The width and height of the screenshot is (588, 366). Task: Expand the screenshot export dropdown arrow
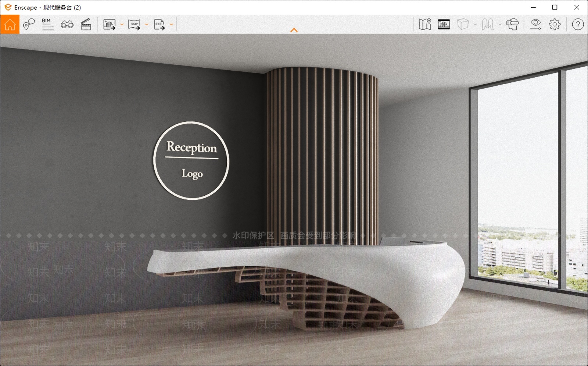point(122,25)
